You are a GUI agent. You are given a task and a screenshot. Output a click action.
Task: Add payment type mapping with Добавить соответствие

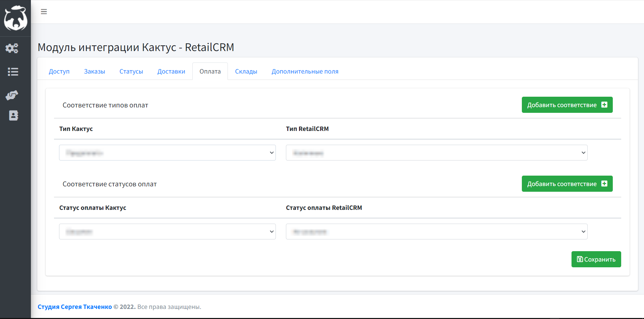pyautogui.click(x=567, y=105)
